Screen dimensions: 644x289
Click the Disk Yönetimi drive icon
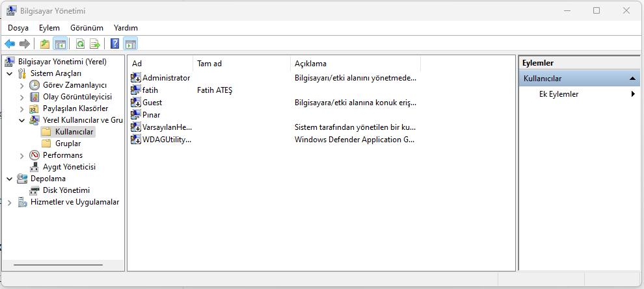[34, 190]
